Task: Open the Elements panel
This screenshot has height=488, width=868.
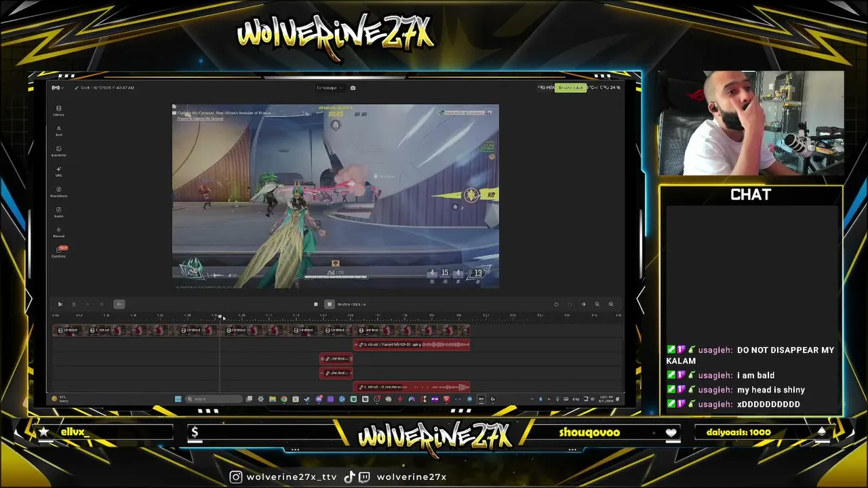Action: coord(58,151)
